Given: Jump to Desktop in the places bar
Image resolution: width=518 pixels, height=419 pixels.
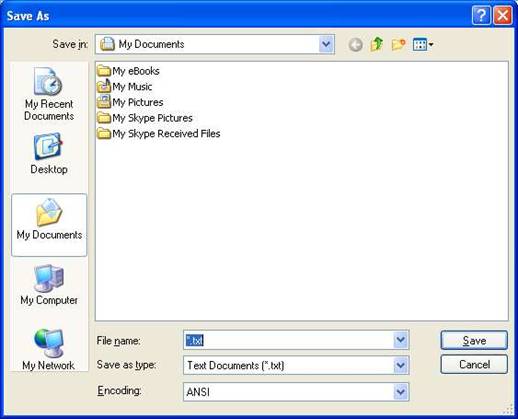Looking at the screenshot, I should (x=49, y=154).
